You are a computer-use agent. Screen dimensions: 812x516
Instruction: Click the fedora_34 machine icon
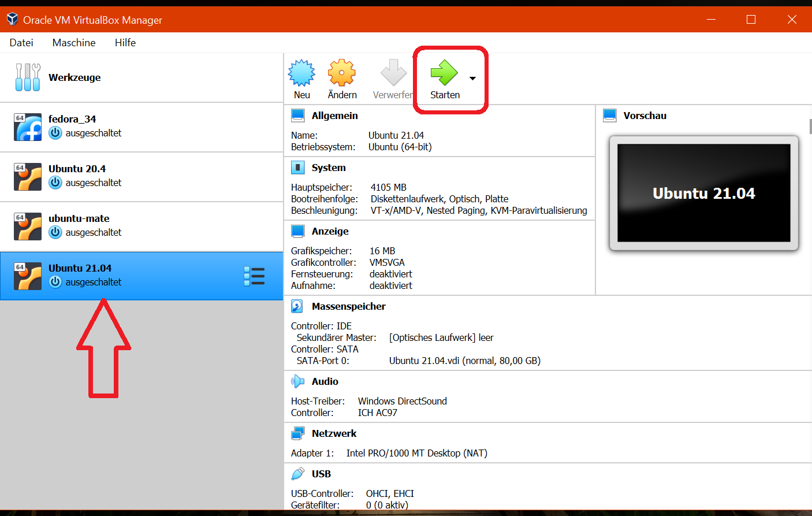pyautogui.click(x=28, y=127)
